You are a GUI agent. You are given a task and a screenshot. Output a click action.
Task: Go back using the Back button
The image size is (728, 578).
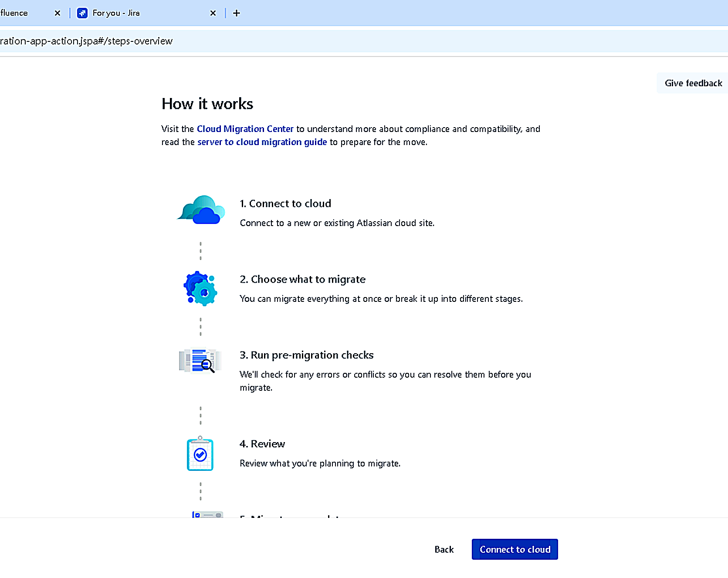444,549
